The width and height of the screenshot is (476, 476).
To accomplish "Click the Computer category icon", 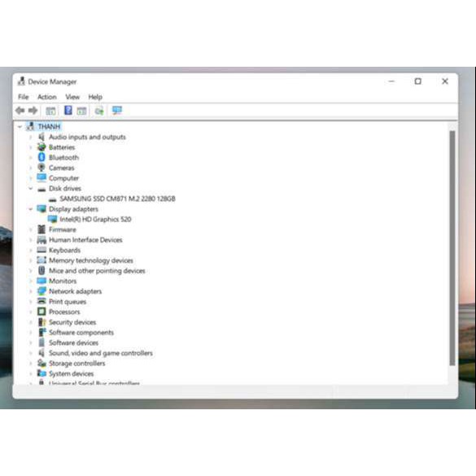I will coord(41,177).
